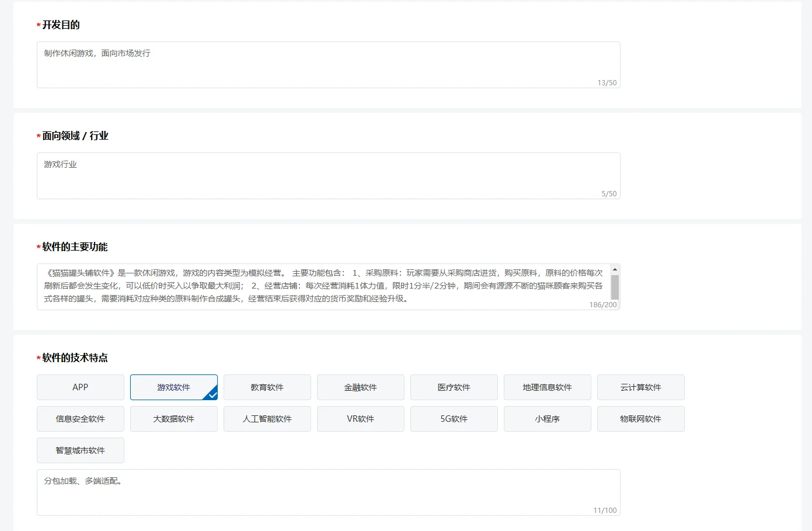Select the 物联网软件 tag
812x531 pixels.
640,418
